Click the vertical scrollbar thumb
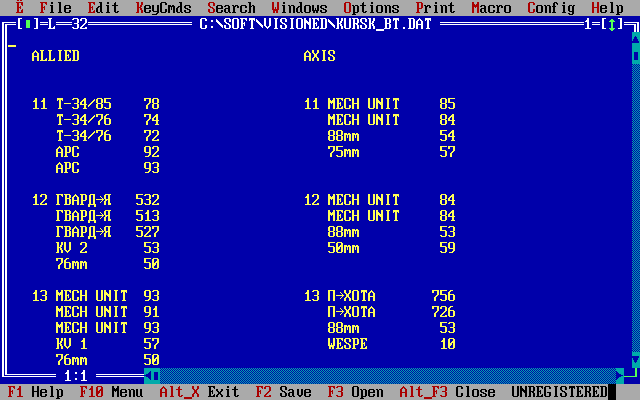This screenshot has height=400, width=640. [x=636, y=56]
